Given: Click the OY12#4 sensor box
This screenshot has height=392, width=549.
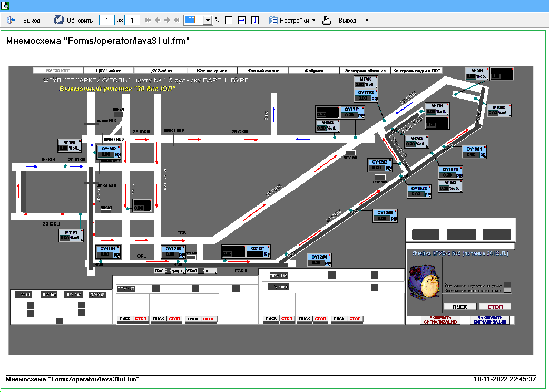Looking at the screenshot, I should pyautogui.click(x=319, y=260).
